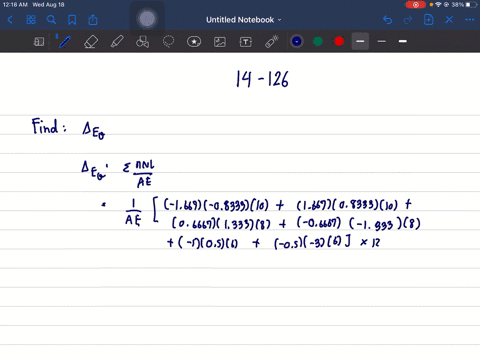
Task: Choose the red pen color
Action: (x=339, y=41)
